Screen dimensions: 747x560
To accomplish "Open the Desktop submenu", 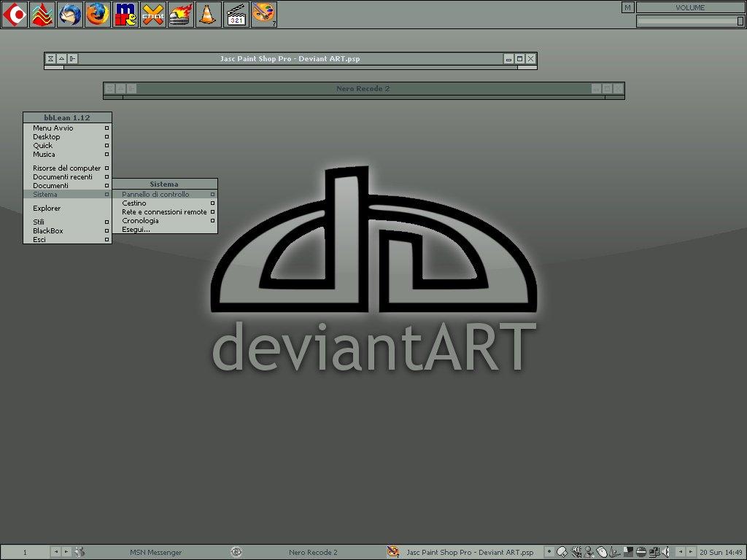I will (67, 136).
